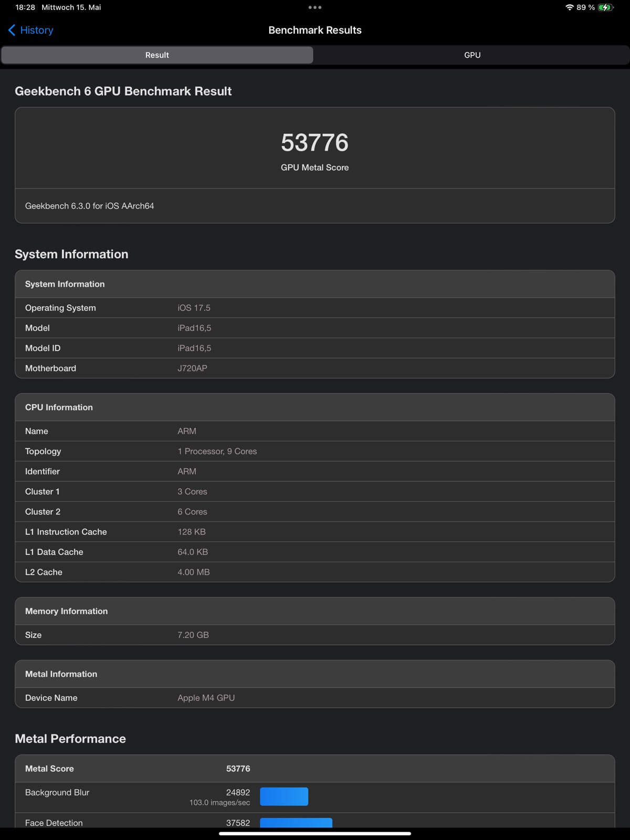Tap the Cluster 1 row
This screenshot has height=840, width=630.
tap(315, 491)
